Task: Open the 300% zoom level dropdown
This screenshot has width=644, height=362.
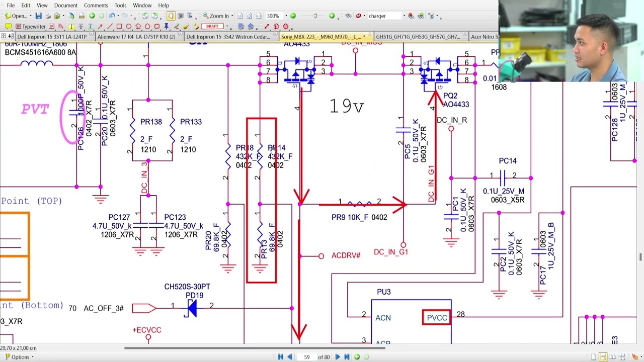Action: [285, 16]
